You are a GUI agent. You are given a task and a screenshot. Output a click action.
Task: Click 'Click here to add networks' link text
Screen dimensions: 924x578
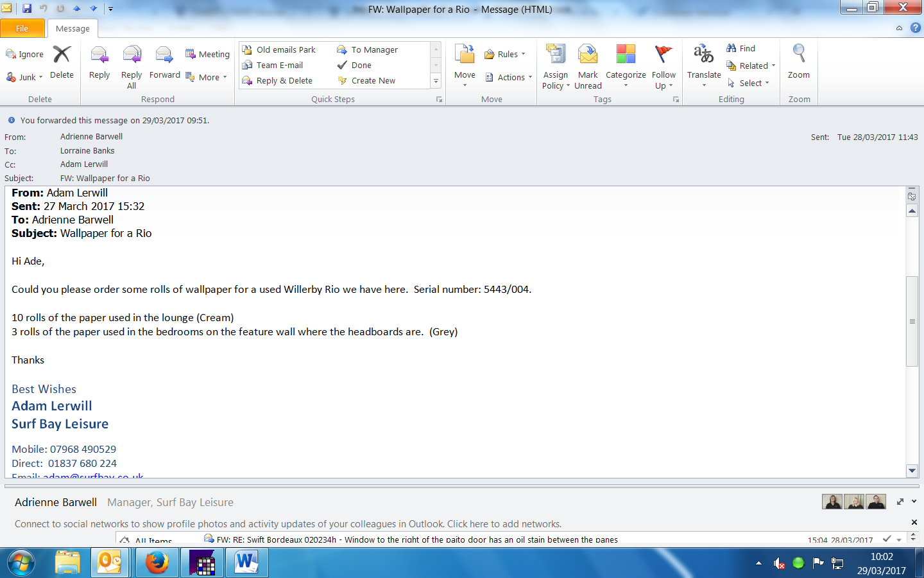point(504,524)
